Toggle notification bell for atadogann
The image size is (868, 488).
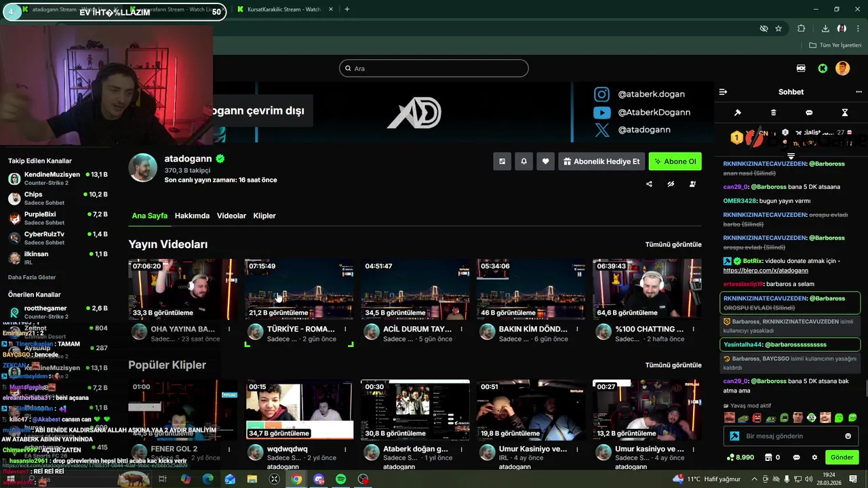point(524,161)
